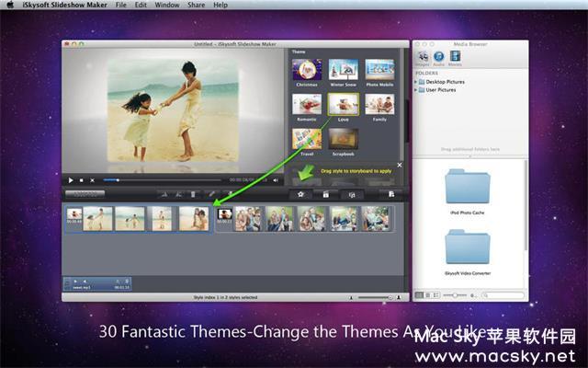588x368 pixels.
Task: Open the Window menu
Action: coord(167,5)
